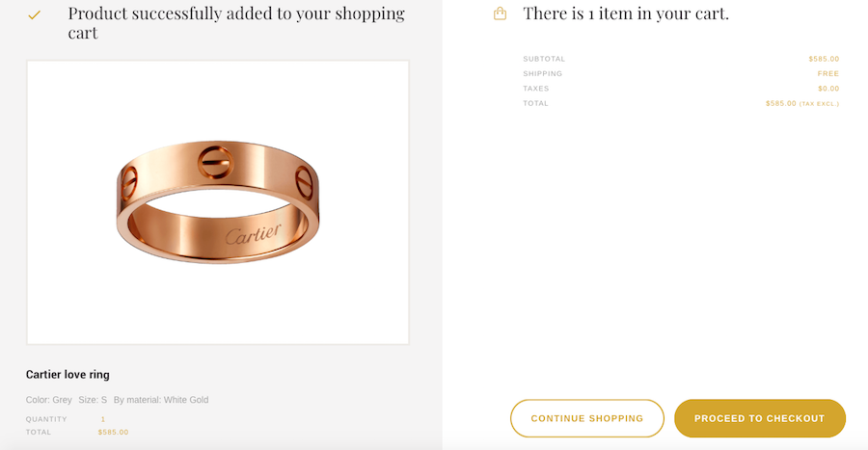The height and width of the screenshot is (450, 868).
Task: Click the Shipping label
Action: [x=542, y=74]
